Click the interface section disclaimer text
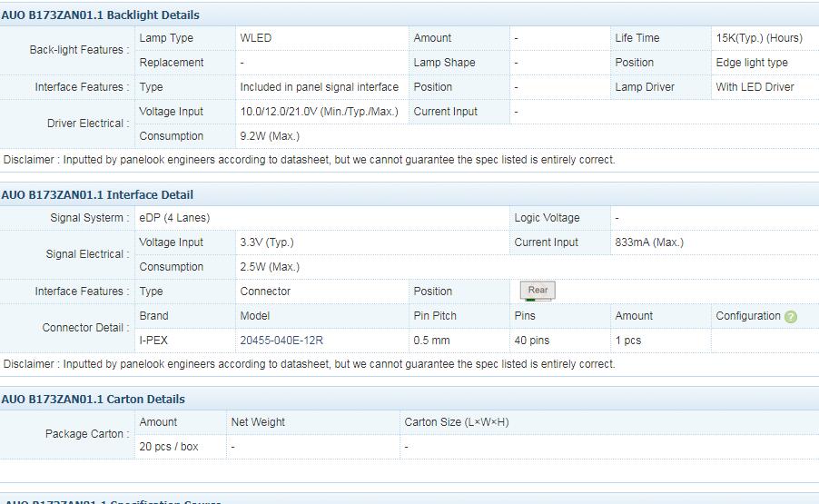This screenshot has height=504, width=819. (310, 364)
